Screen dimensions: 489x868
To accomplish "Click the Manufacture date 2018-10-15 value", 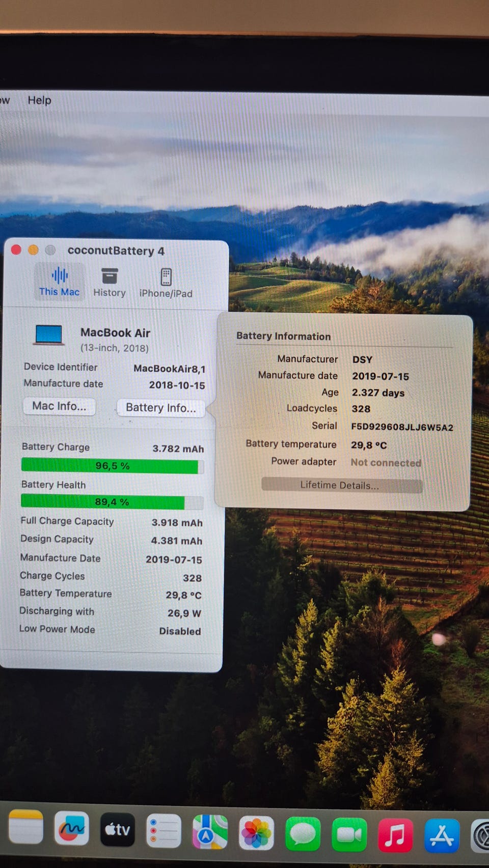I will tap(177, 385).
